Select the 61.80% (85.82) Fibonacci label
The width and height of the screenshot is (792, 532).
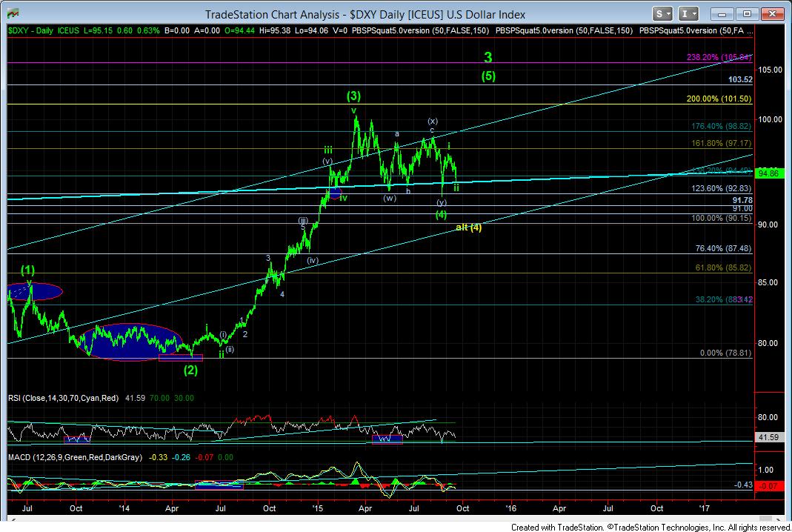723,267
